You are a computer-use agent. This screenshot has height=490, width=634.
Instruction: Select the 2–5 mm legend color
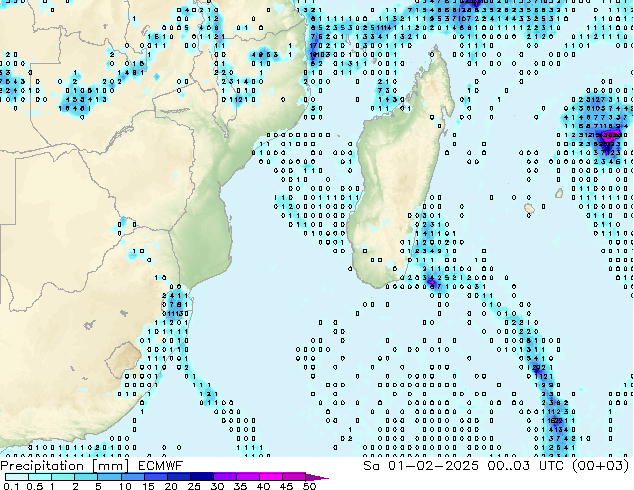tap(86, 477)
